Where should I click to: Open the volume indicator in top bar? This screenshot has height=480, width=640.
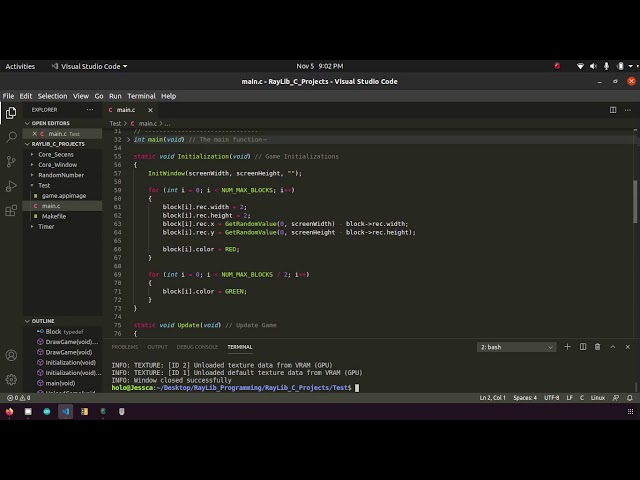[x=593, y=66]
